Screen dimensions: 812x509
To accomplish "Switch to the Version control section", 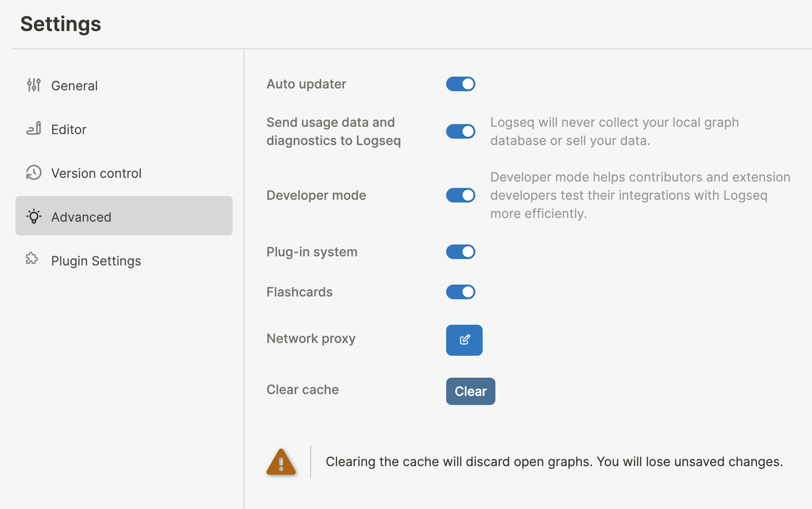I will point(96,173).
